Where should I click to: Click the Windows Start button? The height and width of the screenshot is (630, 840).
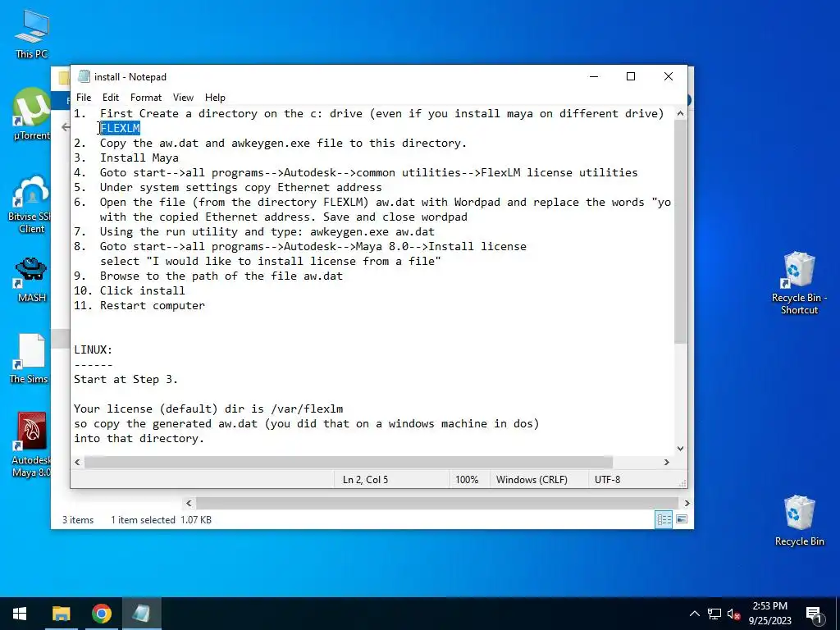20,614
